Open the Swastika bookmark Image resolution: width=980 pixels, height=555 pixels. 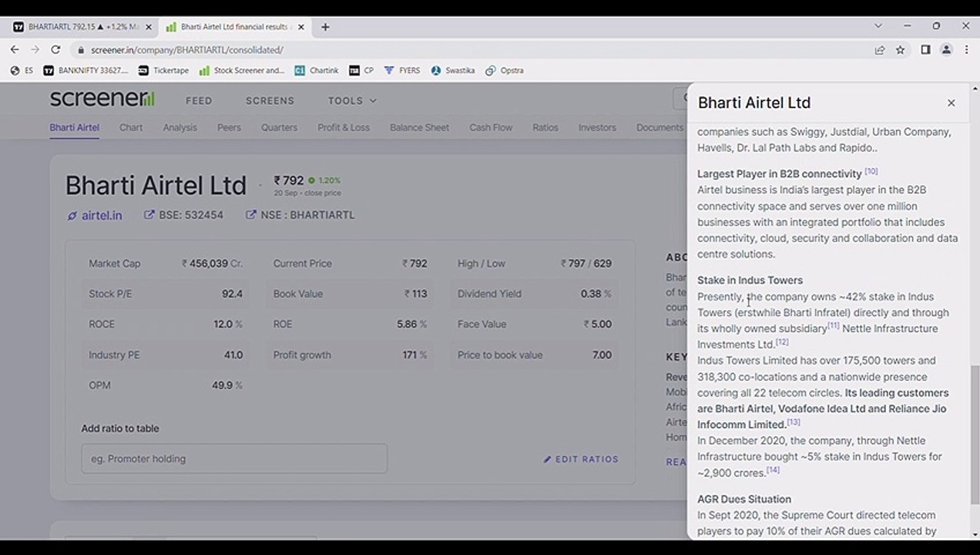pyautogui.click(x=453, y=70)
